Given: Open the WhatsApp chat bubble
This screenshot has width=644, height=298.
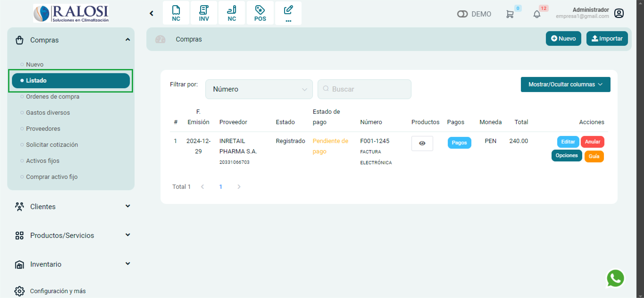Looking at the screenshot, I should click(x=615, y=278).
